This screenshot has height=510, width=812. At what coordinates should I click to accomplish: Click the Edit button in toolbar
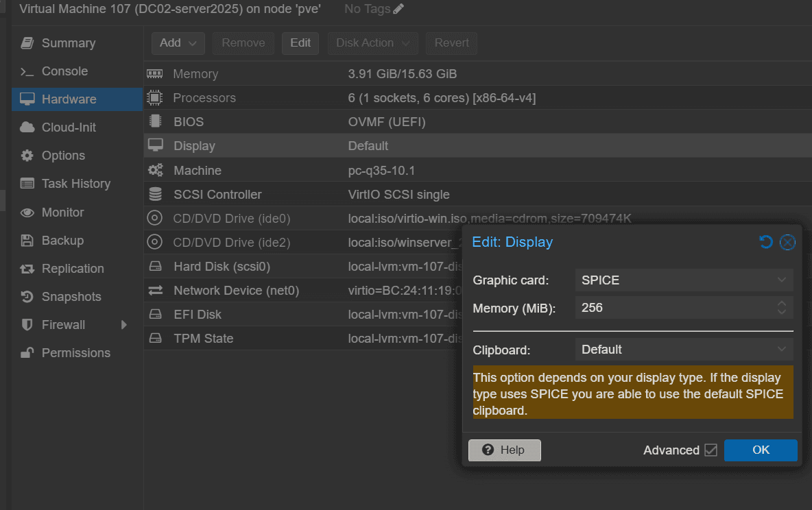click(300, 43)
